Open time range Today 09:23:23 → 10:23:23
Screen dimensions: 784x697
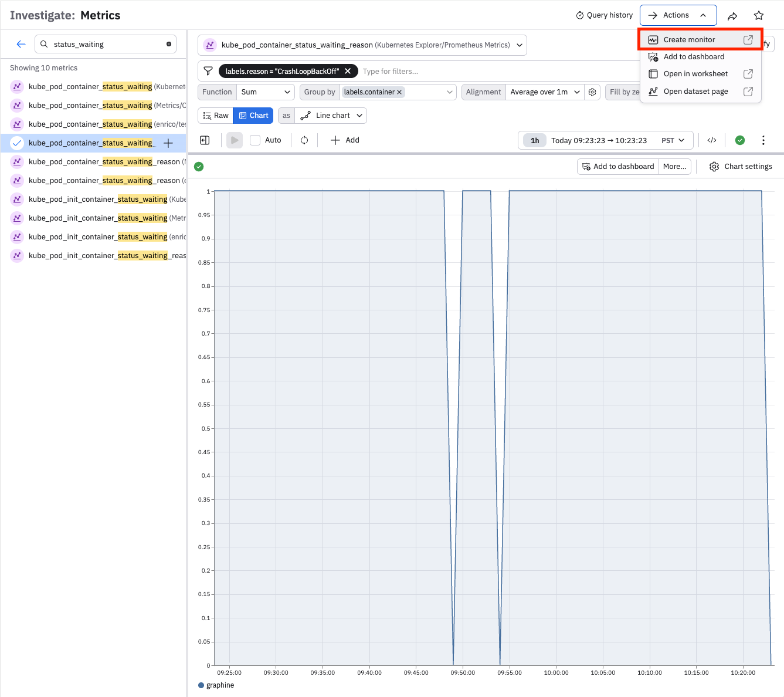[x=599, y=141]
